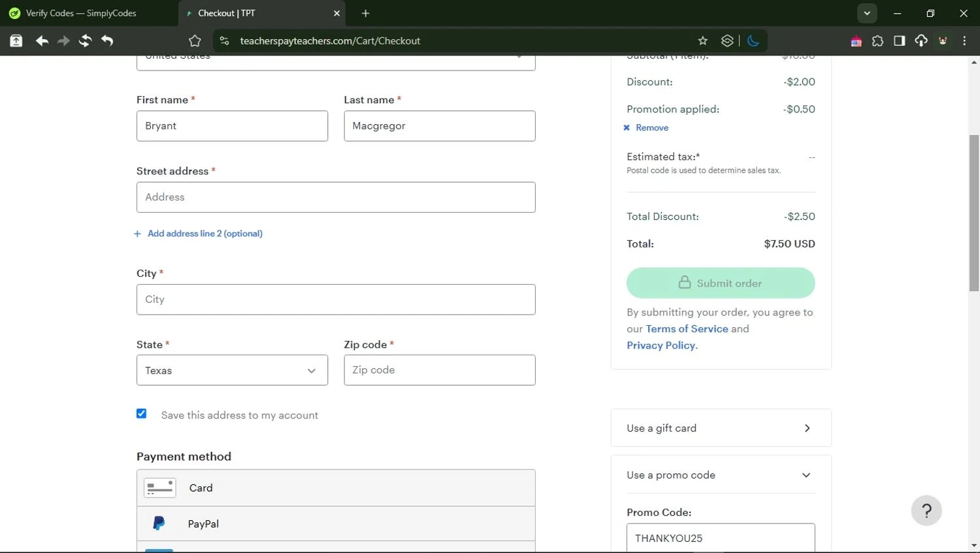980x553 pixels.
Task: Click the PayPal logo icon
Action: click(x=159, y=523)
